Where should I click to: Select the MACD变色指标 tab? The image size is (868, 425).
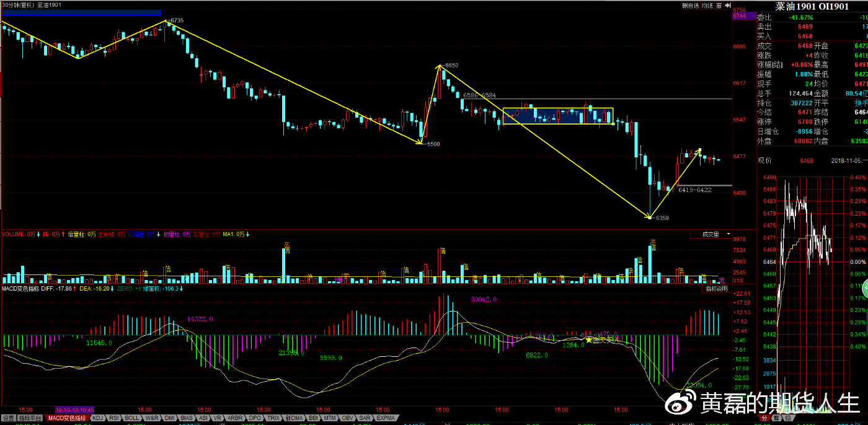68,418
